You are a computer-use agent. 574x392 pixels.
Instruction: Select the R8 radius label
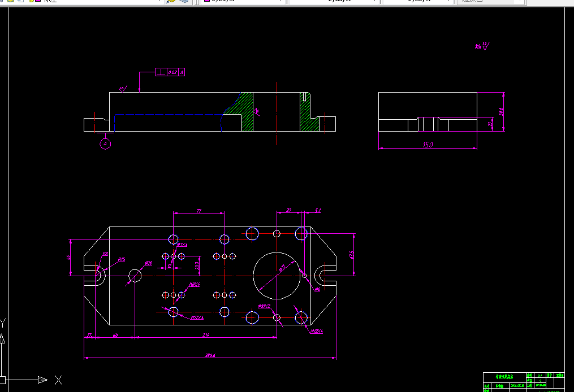105,254
